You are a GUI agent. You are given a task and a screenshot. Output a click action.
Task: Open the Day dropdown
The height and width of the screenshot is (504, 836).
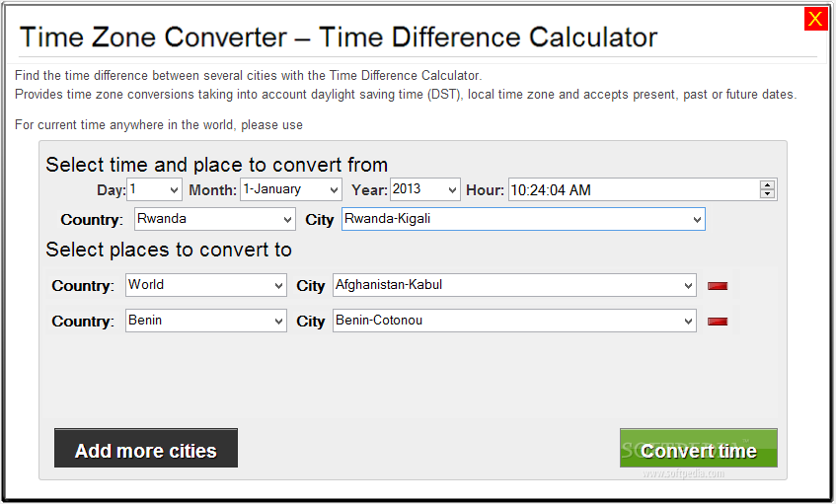pos(154,189)
